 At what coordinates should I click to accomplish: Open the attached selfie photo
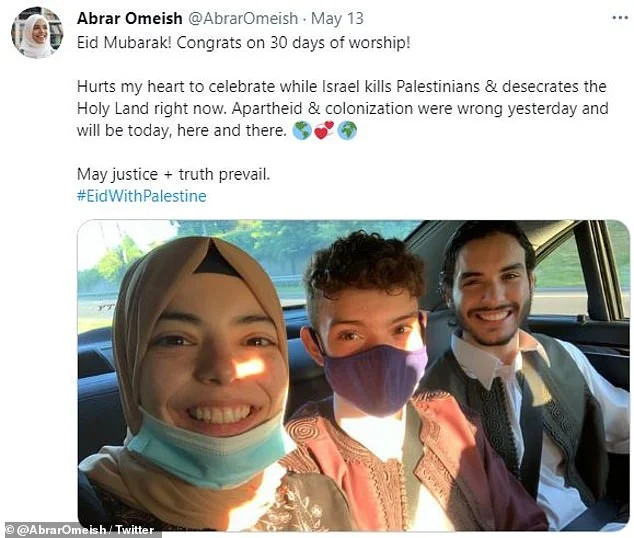(353, 376)
